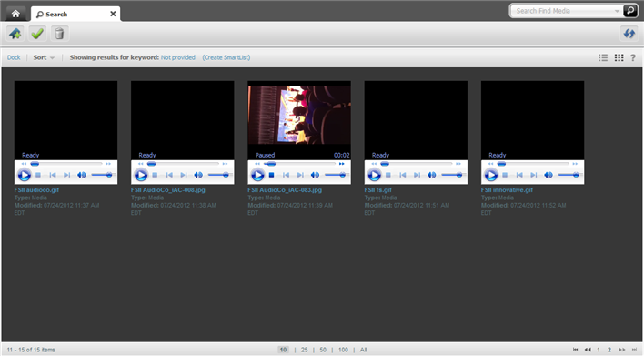
Task: Show 25 items per page
Action: tap(304, 350)
